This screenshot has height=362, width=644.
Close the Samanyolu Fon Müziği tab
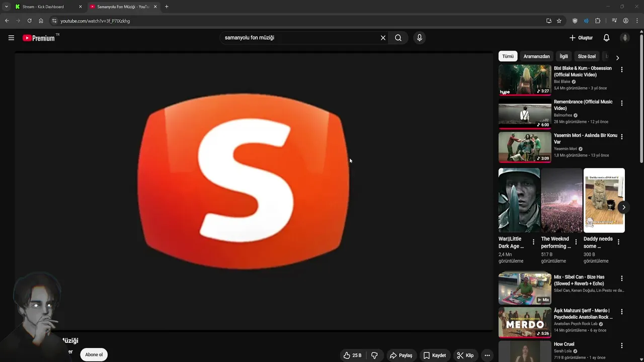155,7
